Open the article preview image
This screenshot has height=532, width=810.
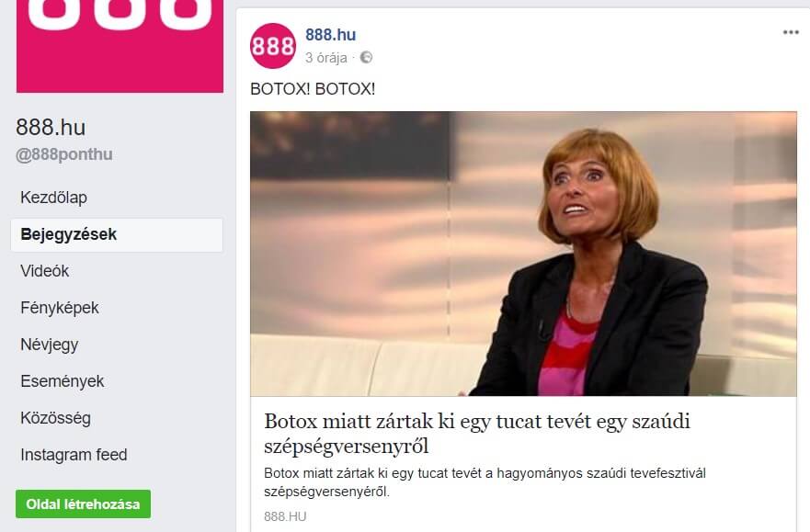[x=523, y=254]
